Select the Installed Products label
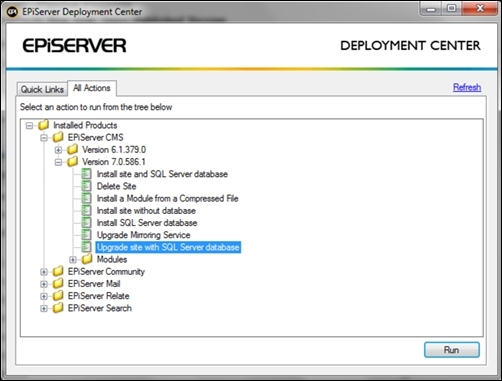502x381 pixels. tap(85, 125)
